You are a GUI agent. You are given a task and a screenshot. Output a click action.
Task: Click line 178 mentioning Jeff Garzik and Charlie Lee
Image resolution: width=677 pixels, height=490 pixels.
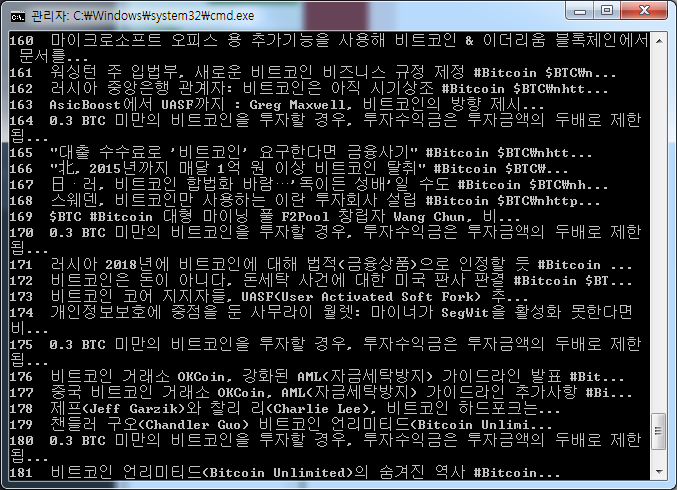tap(285, 408)
